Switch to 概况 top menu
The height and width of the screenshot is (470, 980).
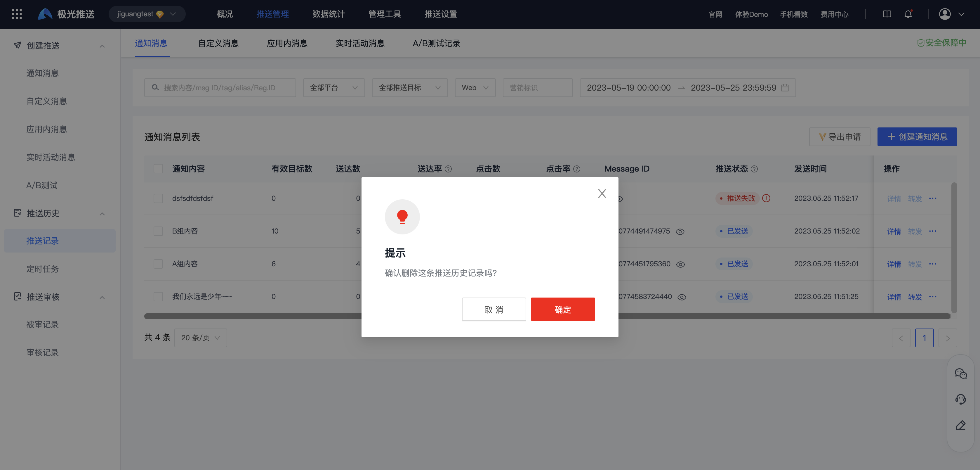[x=225, y=14]
